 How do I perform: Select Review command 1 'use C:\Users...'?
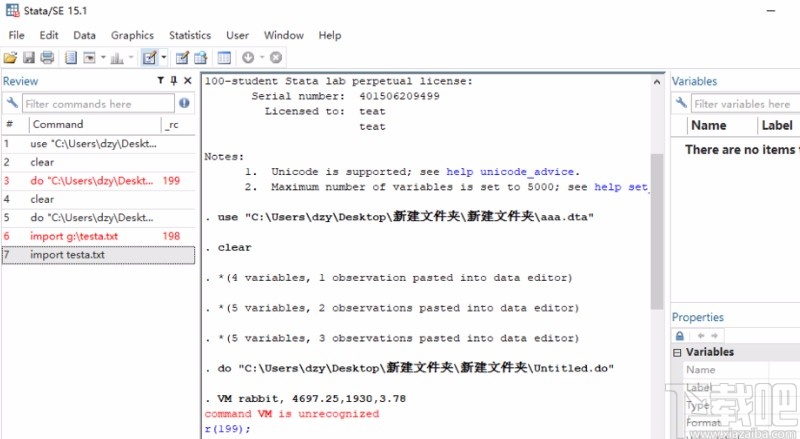(x=98, y=144)
